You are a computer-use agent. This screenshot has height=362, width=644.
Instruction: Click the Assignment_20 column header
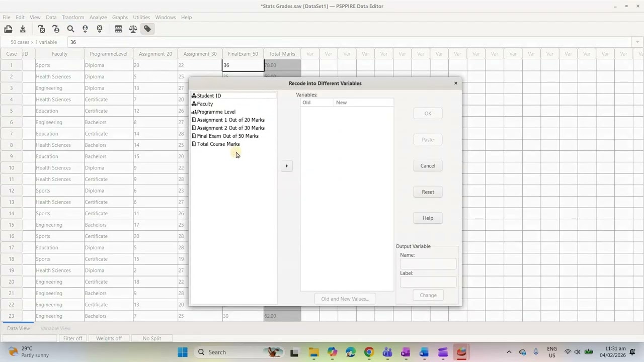155,54
